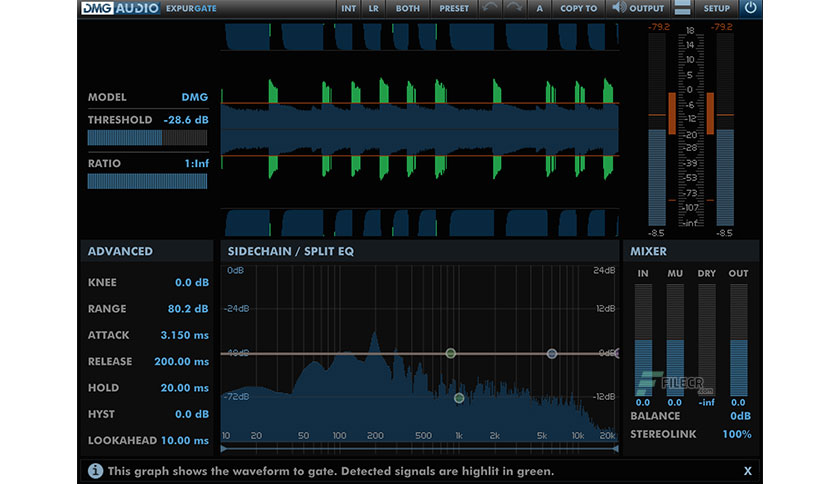Close the hint bar with the X
Viewport: 836px width, 484px height.
[747, 470]
